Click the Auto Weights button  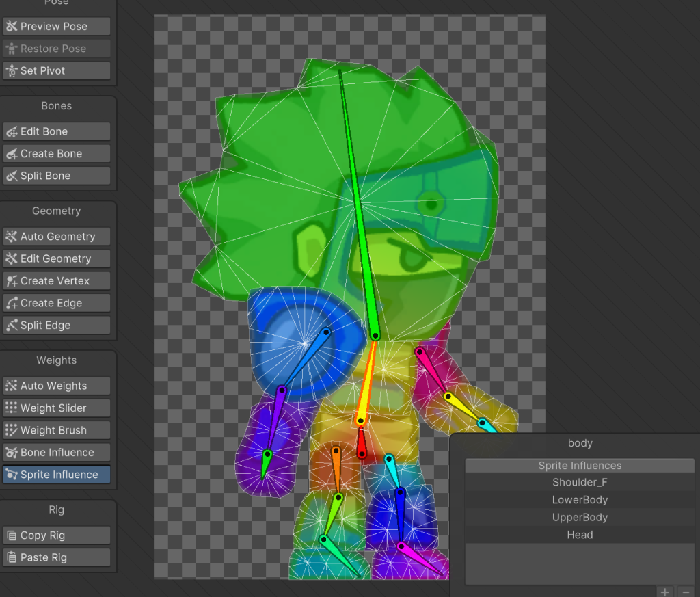(56, 386)
